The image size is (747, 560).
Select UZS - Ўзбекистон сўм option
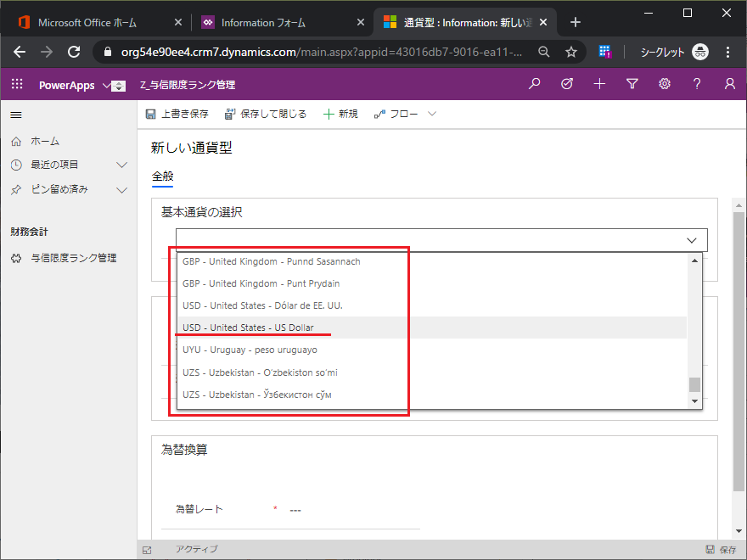pyautogui.click(x=432, y=395)
